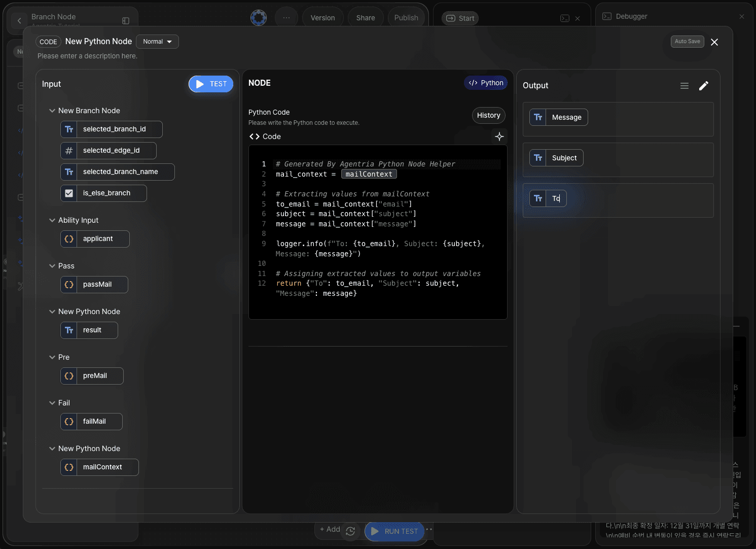Select the selected_branch_name variable

click(118, 172)
